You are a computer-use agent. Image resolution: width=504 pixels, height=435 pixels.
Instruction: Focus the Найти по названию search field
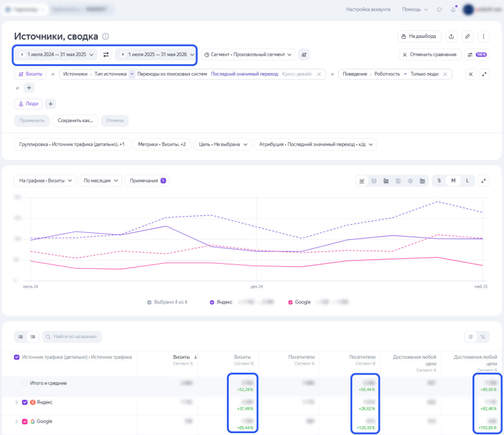[72, 337]
